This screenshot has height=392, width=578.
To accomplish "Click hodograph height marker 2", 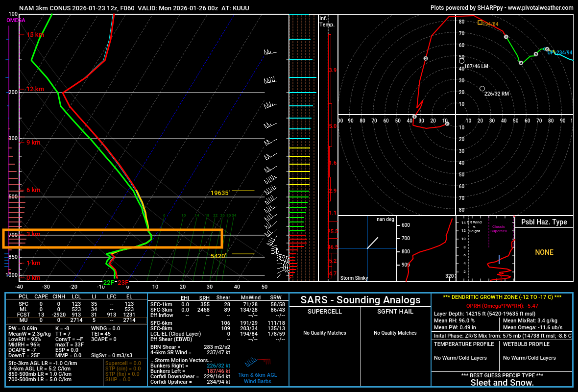I will (x=426, y=59).
